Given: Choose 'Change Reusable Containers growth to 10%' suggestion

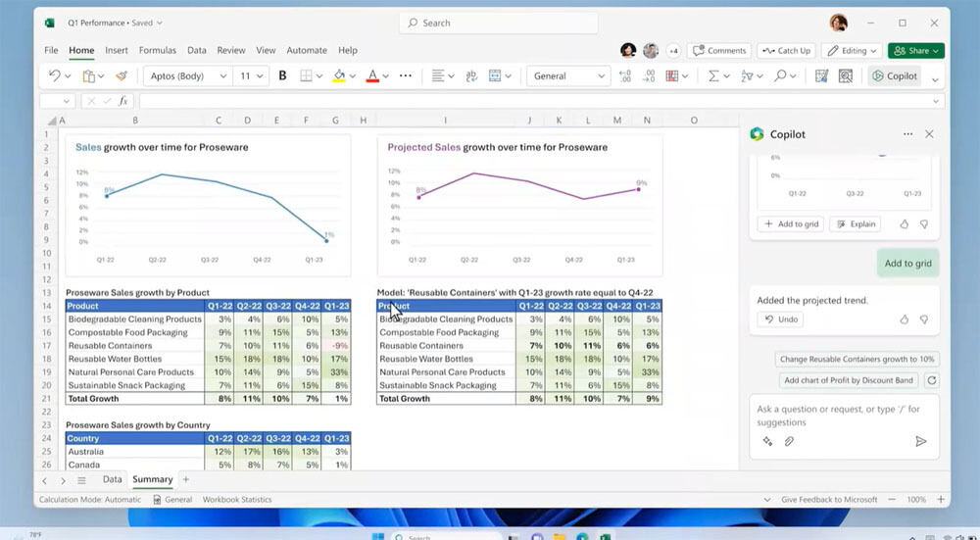Looking at the screenshot, I should coord(857,360).
